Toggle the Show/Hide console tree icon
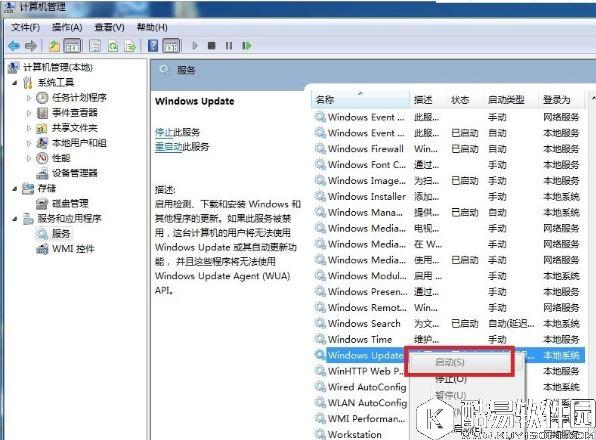The width and height of the screenshot is (596, 440). click(72, 46)
